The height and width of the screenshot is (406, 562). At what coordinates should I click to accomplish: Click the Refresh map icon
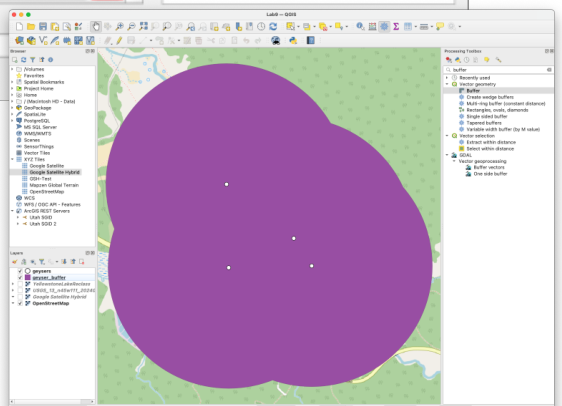click(x=273, y=27)
